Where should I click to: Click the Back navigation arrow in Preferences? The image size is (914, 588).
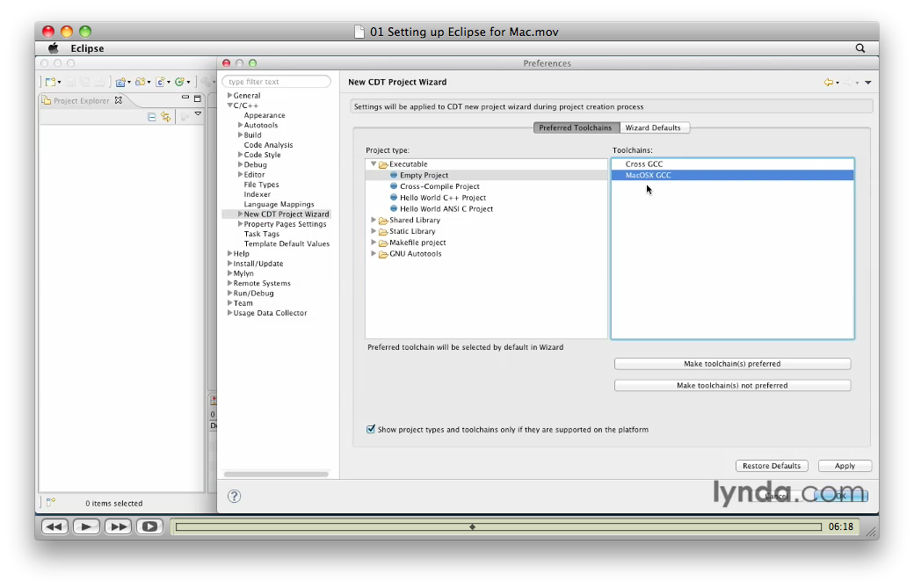[x=828, y=82]
